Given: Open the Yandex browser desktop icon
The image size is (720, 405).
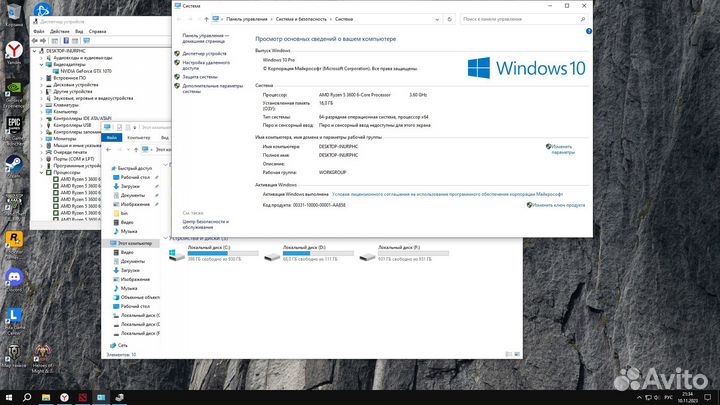Looking at the screenshot, I should point(14,50).
